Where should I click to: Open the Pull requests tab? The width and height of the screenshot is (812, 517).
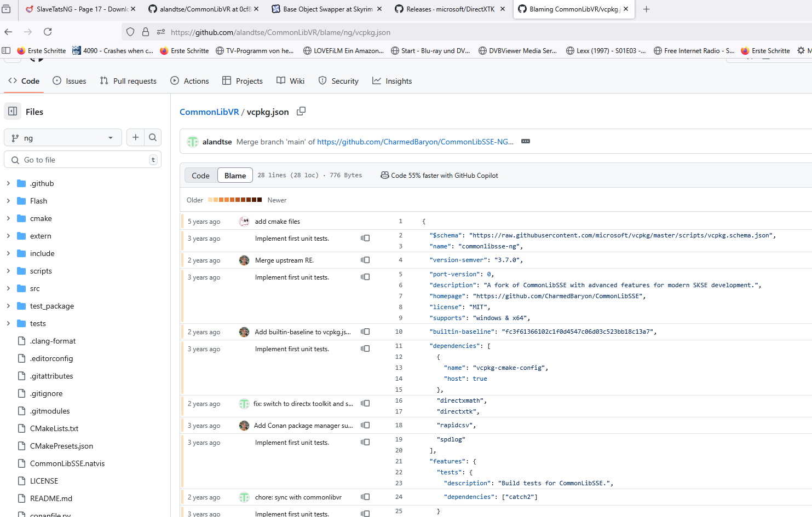[x=128, y=81]
